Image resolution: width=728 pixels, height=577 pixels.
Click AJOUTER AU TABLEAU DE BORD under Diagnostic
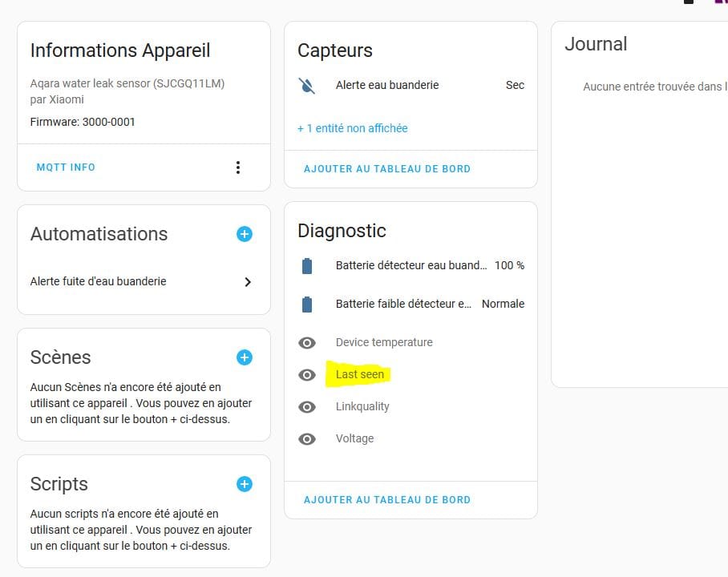tap(386, 500)
